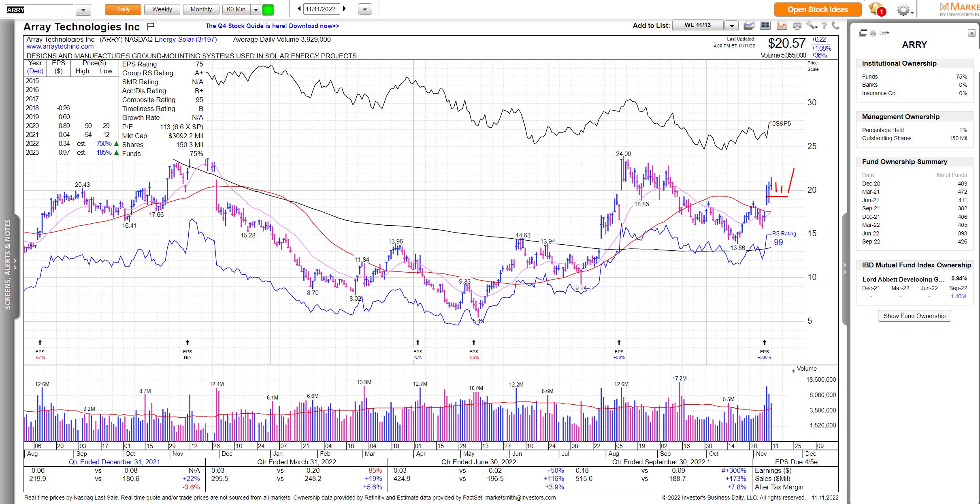This screenshot has width=980, height=504.
Task: Open the Energy-Solar (3/197) group link
Action: 185,40
